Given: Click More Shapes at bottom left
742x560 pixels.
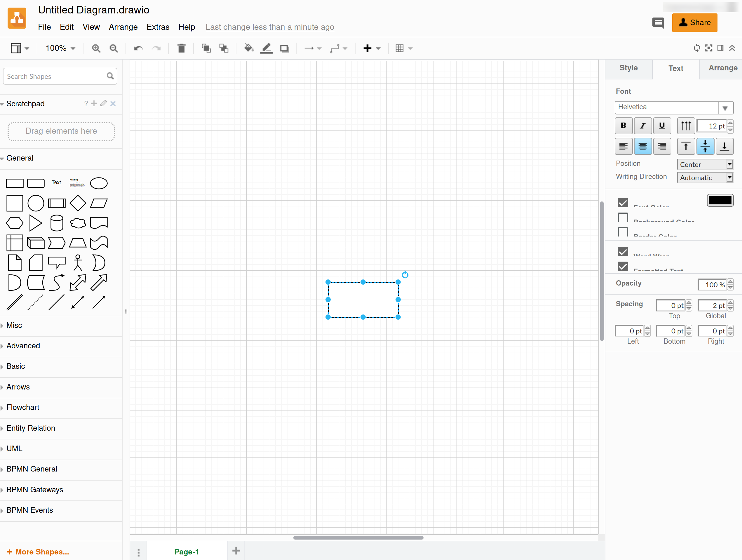Looking at the screenshot, I should pos(38,552).
